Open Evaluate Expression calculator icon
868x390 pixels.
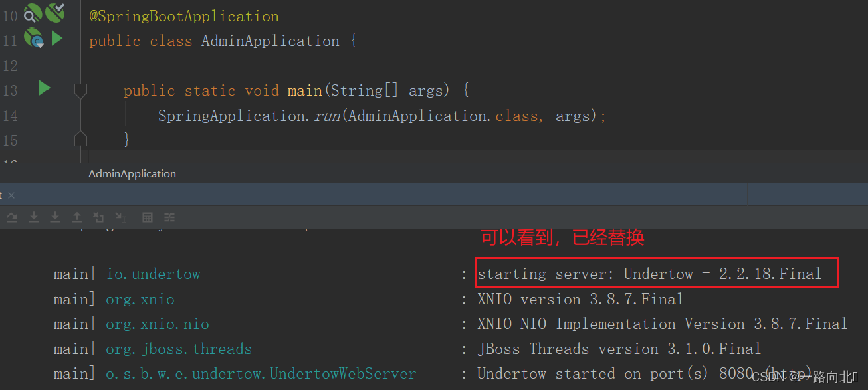148,217
